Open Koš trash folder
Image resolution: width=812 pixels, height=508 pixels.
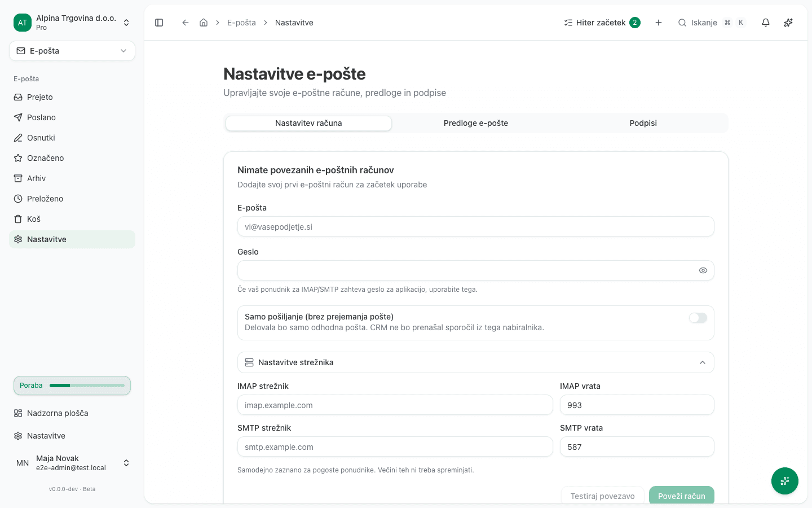[72, 219]
